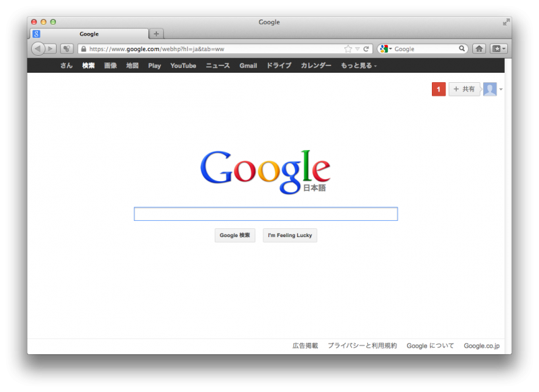Viewport: 539px width, 392px height.
Task: Click the magnifying glass in browser search box
Action: [462, 48]
